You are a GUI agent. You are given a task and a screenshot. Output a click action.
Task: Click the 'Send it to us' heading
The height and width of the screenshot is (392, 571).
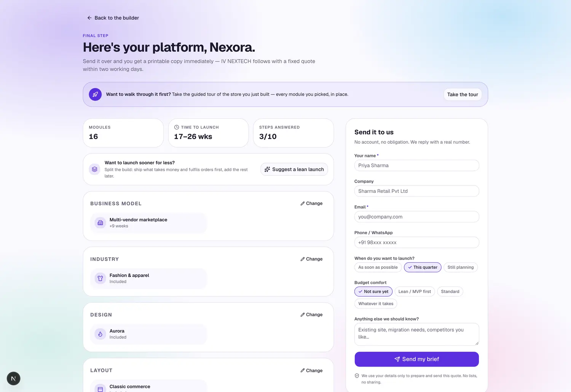[374, 132]
